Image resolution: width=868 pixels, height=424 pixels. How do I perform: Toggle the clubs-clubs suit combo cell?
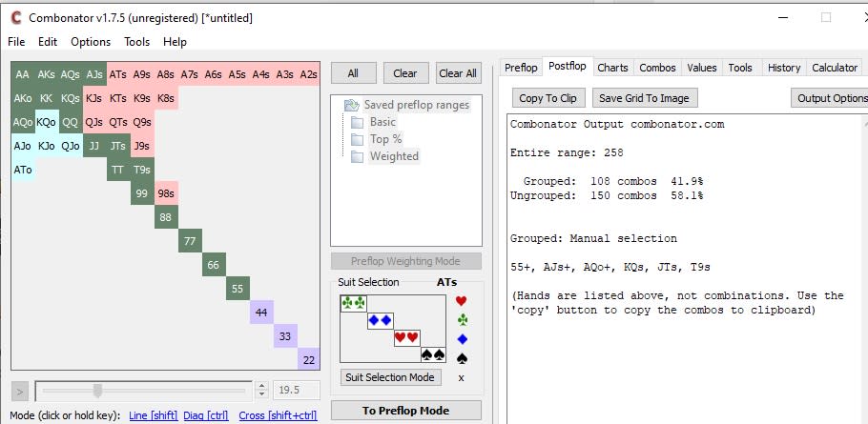pos(353,303)
